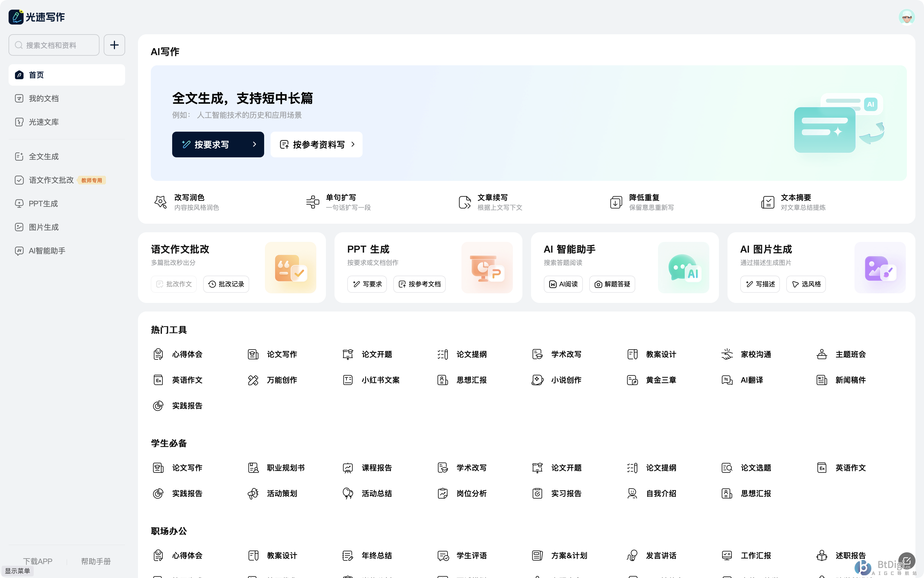This screenshot has height=578, width=924.
Task: Click 选风格 button in image card
Action: (806, 284)
